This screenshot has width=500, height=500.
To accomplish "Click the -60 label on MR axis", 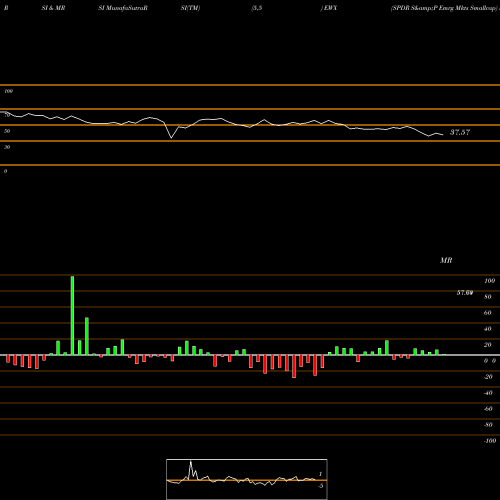I will (x=488, y=409).
